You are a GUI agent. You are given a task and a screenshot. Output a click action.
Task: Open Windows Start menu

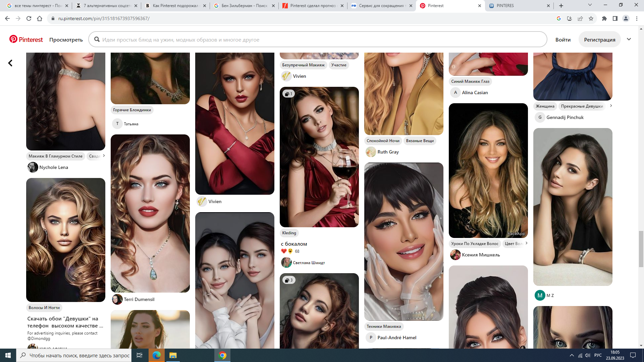8,355
